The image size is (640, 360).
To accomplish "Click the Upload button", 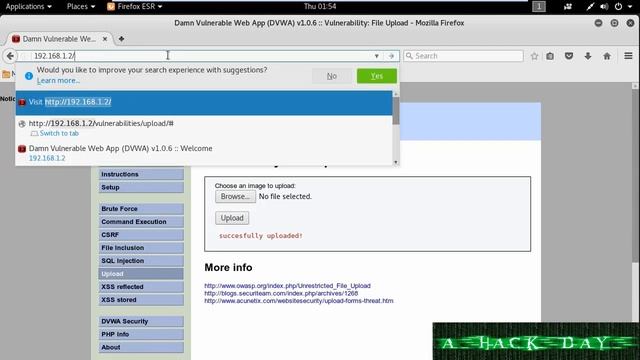I will pyautogui.click(x=232, y=218).
